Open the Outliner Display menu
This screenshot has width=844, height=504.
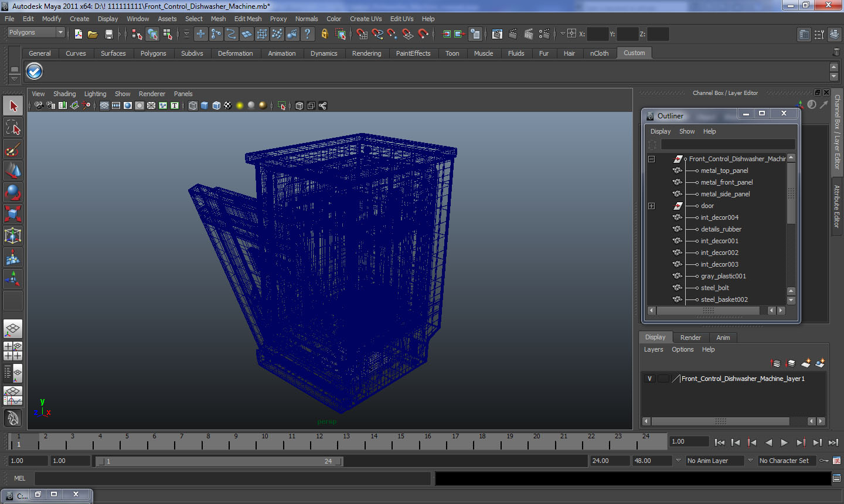(x=661, y=131)
